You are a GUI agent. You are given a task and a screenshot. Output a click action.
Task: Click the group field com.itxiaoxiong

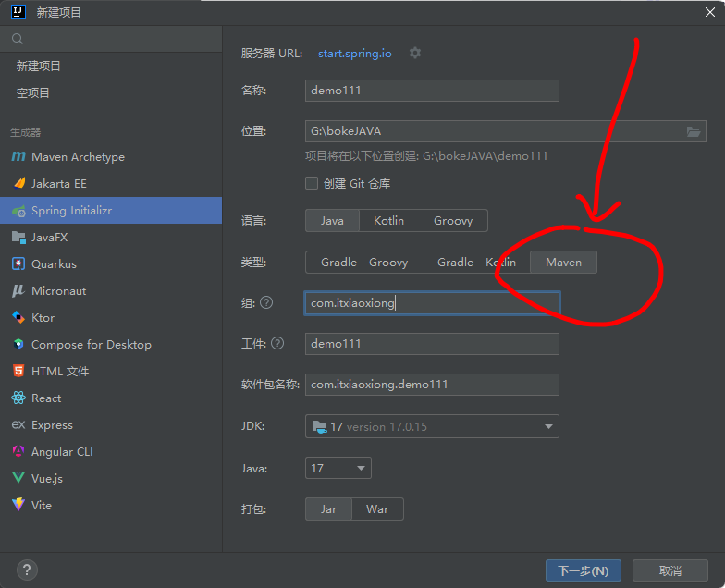click(x=432, y=303)
